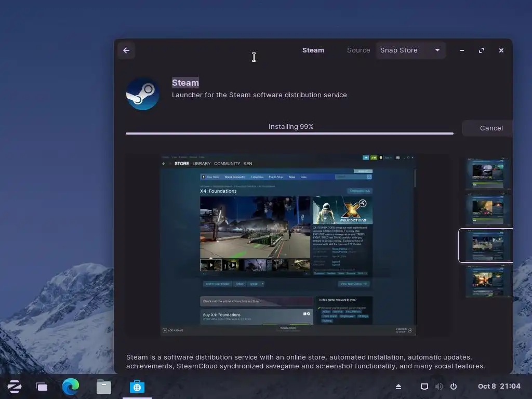Show the taskbar workspace overview
The height and width of the screenshot is (399, 532).
[42, 387]
